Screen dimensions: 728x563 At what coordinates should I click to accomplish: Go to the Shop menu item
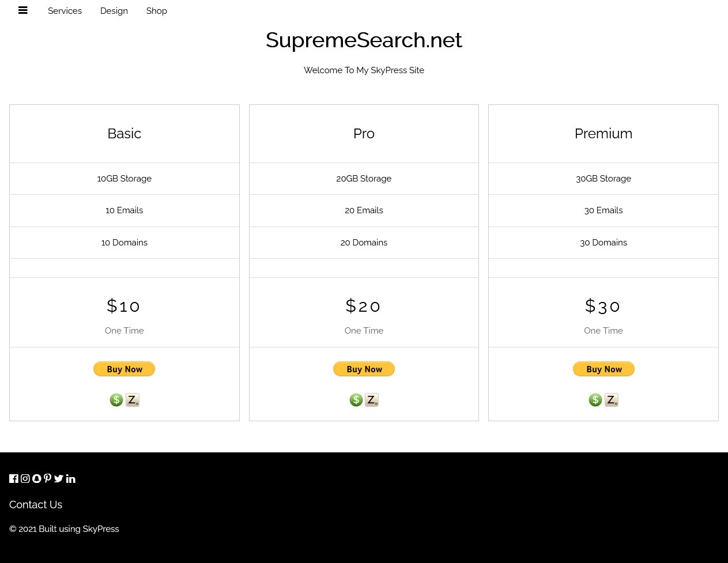click(157, 11)
